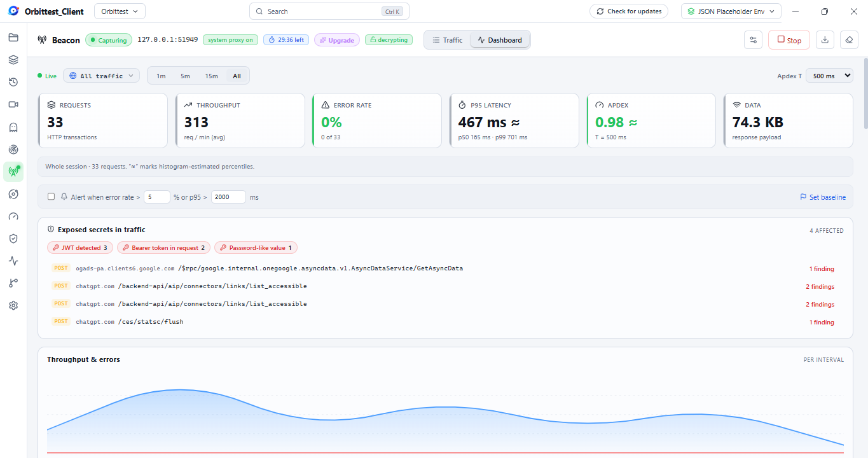868x458 pixels.
Task: Switch to the Dashboard tab
Action: coord(500,40)
